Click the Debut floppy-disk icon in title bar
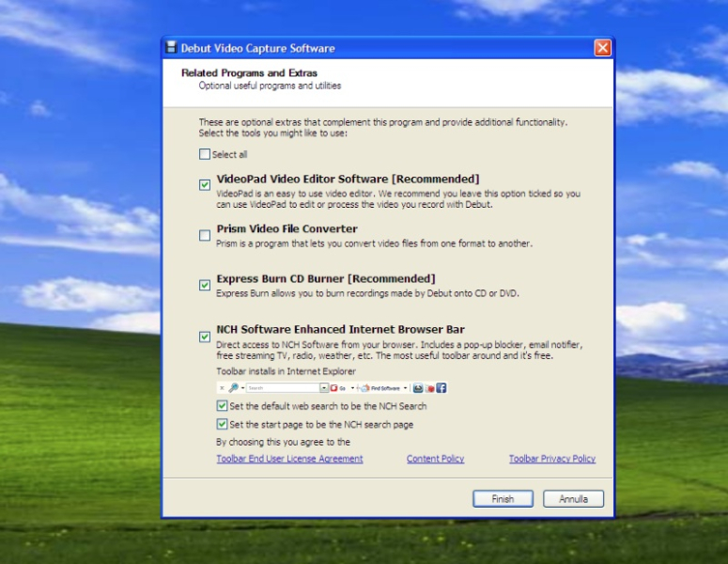 pyautogui.click(x=171, y=47)
